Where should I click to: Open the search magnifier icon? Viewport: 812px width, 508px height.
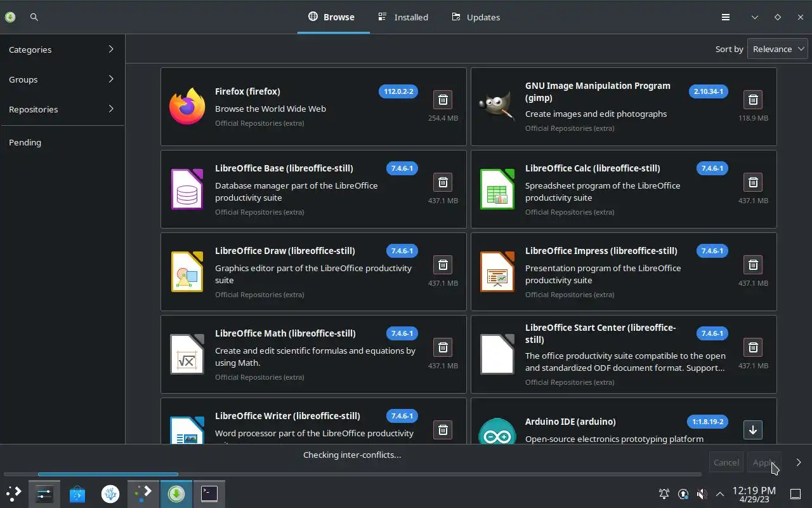tap(34, 17)
